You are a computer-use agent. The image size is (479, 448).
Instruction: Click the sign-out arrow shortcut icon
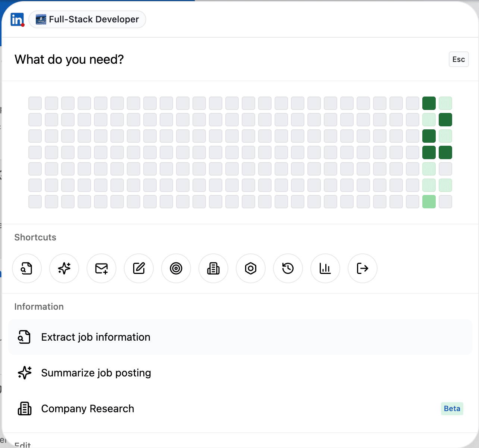[363, 268]
